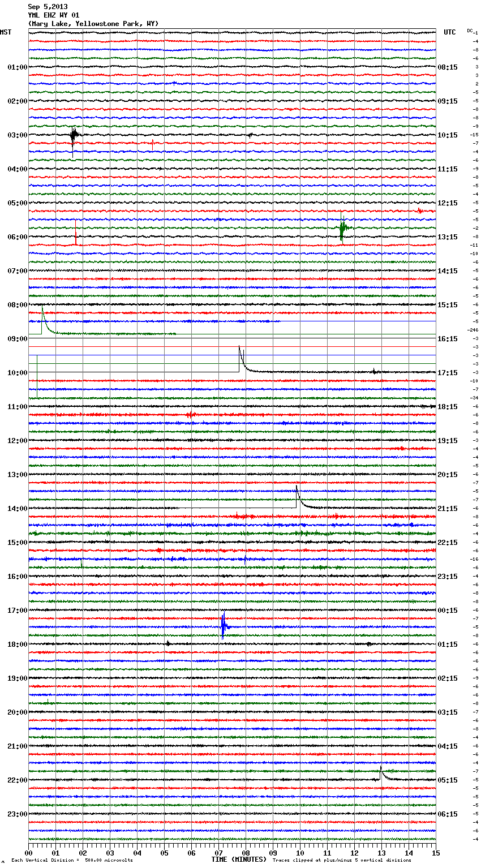Click the red noise burst below the 11:00 trace
The image size is (481, 868).
click(191, 415)
